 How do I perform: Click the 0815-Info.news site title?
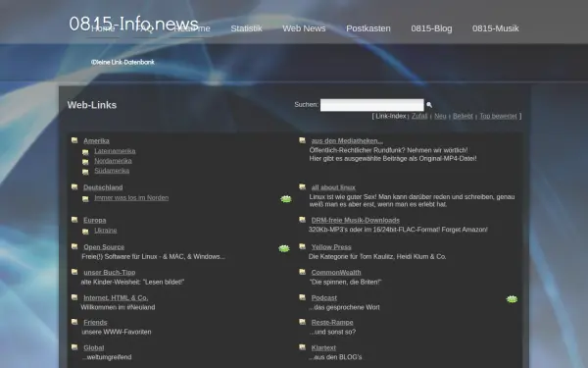click(133, 24)
